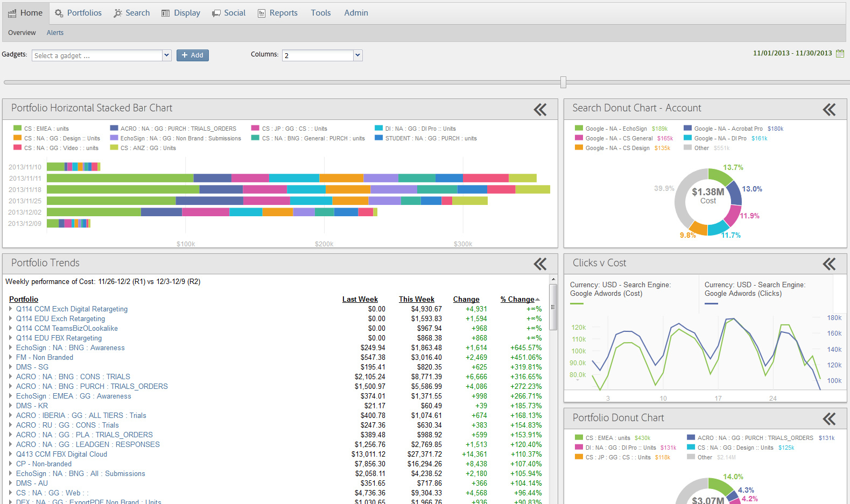Expand Q114 CCM Exch Digital Retargeting row
The height and width of the screenshot is (504, 850).
click(x=11, y=309)
